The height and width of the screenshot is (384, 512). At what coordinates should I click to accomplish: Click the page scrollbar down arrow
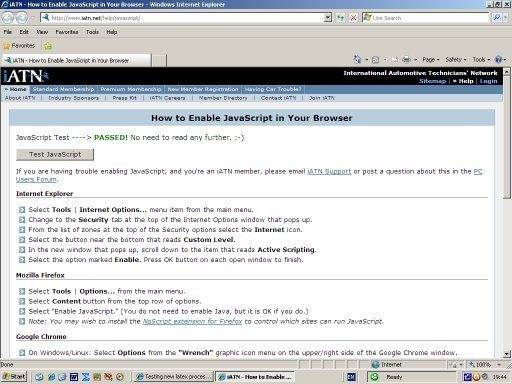pyautogui.click(x=507, y=354)
